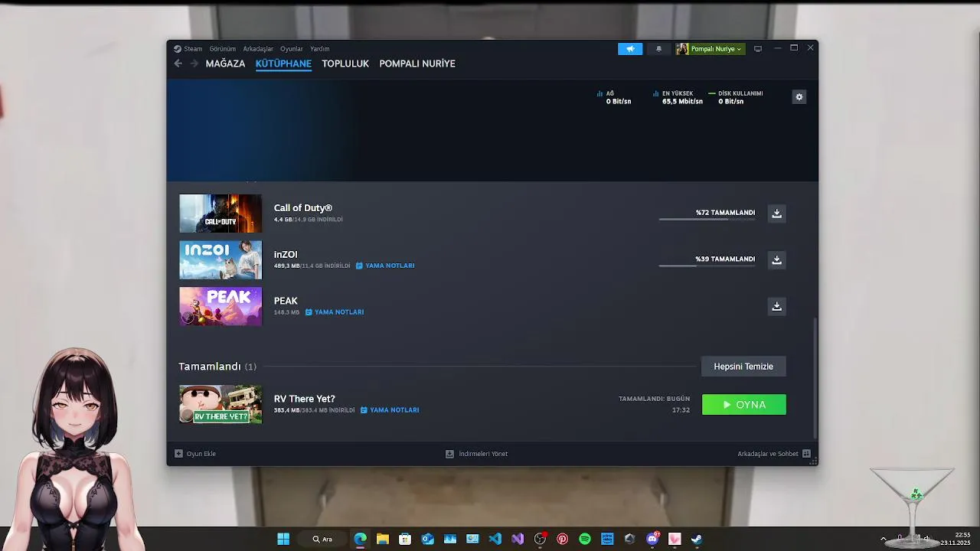Go forward with the right arrow

[x=194, y=64]
